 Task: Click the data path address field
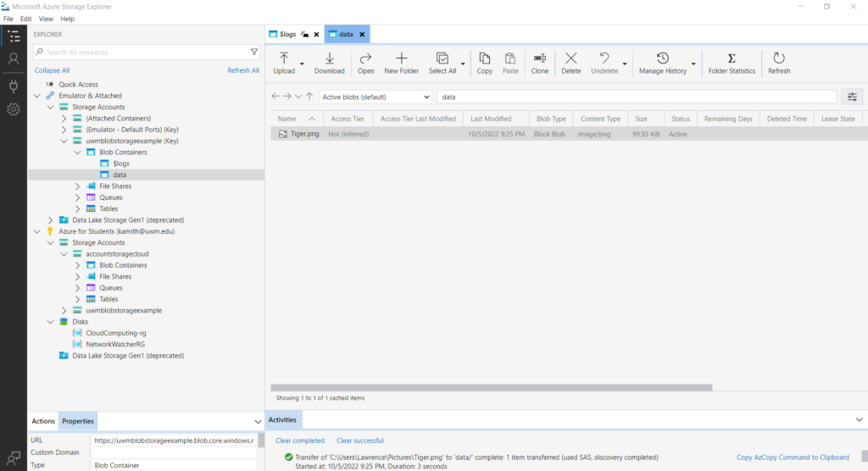[x=637, y=97]
